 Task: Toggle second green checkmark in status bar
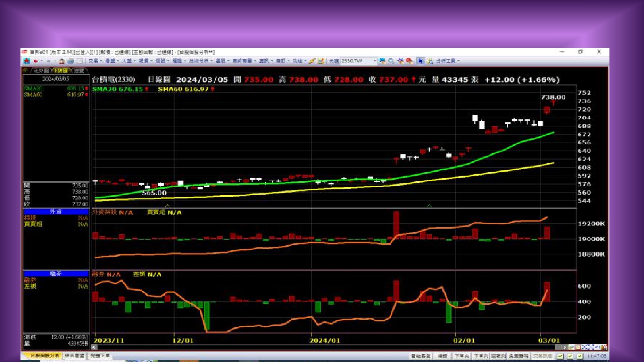point(570,356)
